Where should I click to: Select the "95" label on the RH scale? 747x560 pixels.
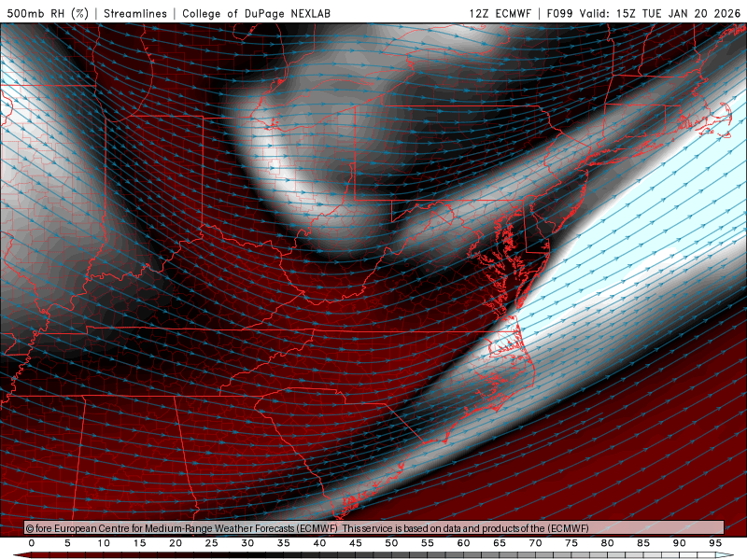pos(715,543)
